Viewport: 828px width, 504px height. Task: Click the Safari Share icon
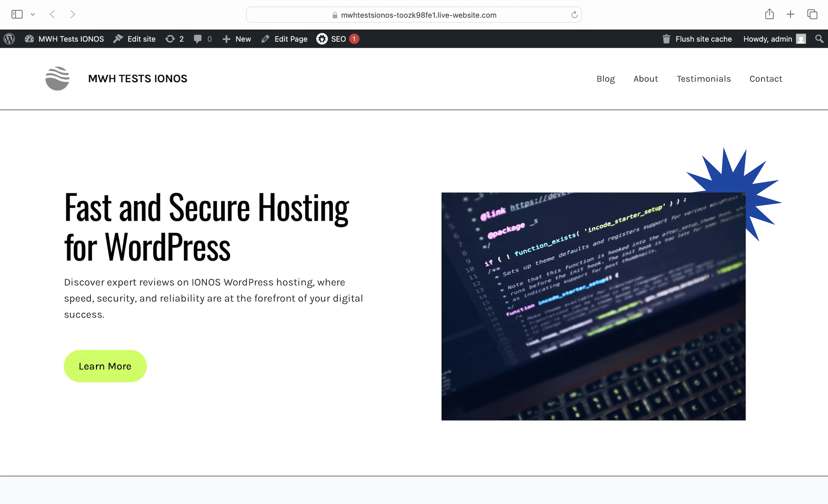point(769,14)
